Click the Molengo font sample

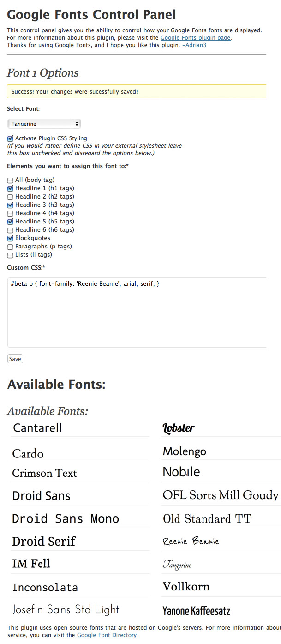click(185, 451)
